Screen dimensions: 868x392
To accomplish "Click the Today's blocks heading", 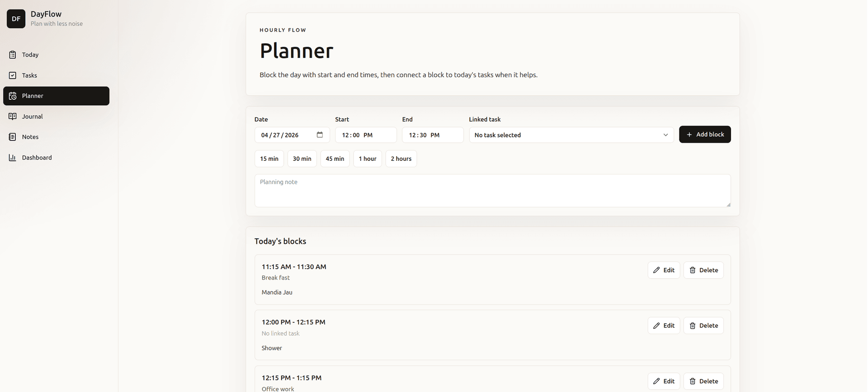I will [280, 241].
